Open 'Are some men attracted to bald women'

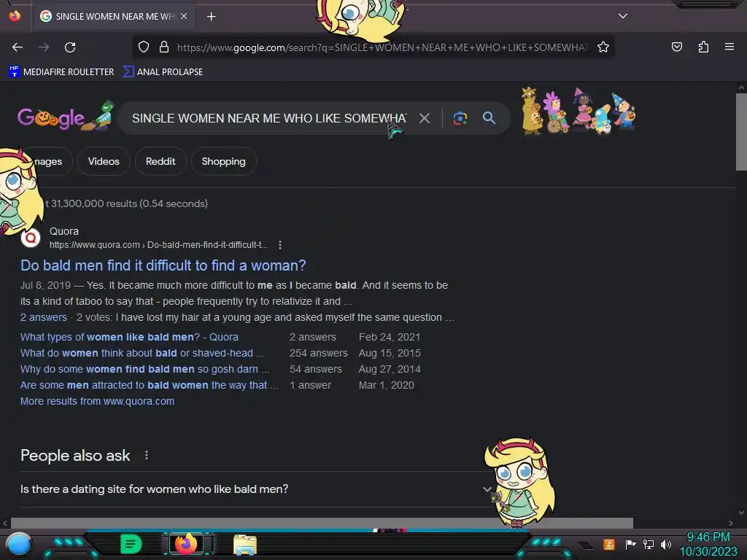pos(149,385)
